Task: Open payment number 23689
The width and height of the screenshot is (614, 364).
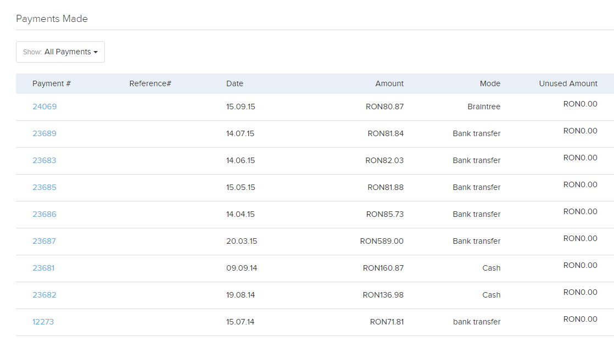Action: click(x=44, y=133)
